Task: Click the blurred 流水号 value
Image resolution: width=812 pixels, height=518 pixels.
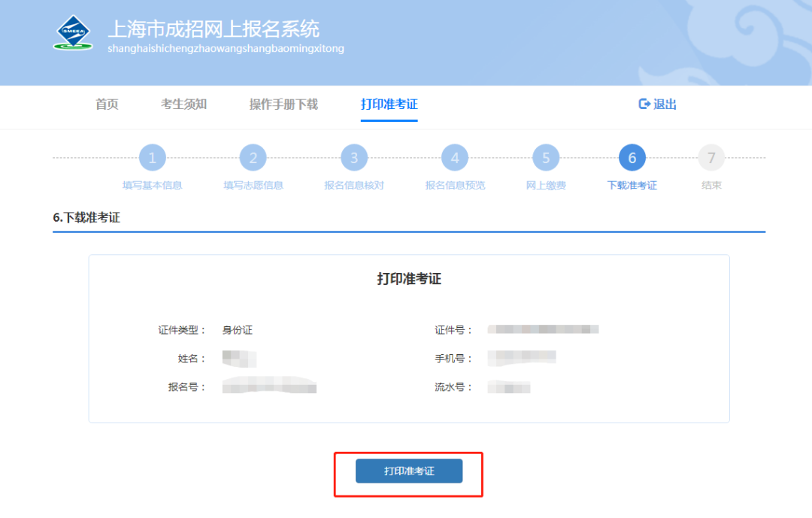Action: [x=509, y=387]
